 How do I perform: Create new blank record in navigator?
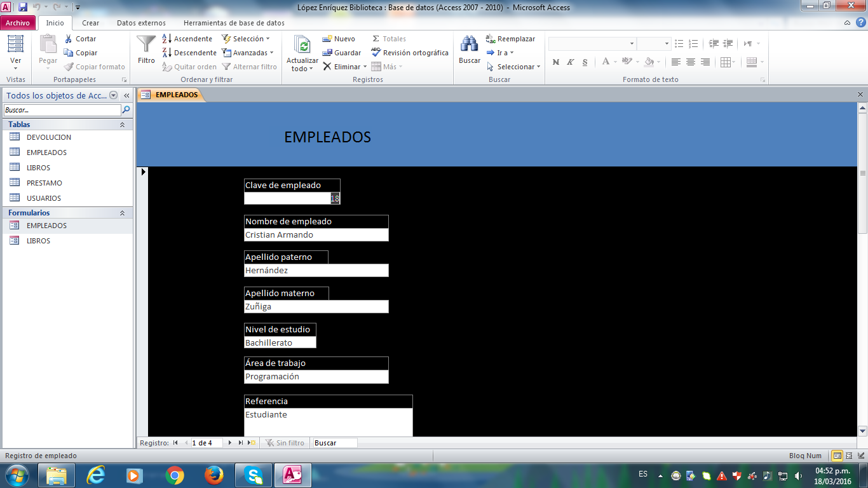(x=252, y=443)
